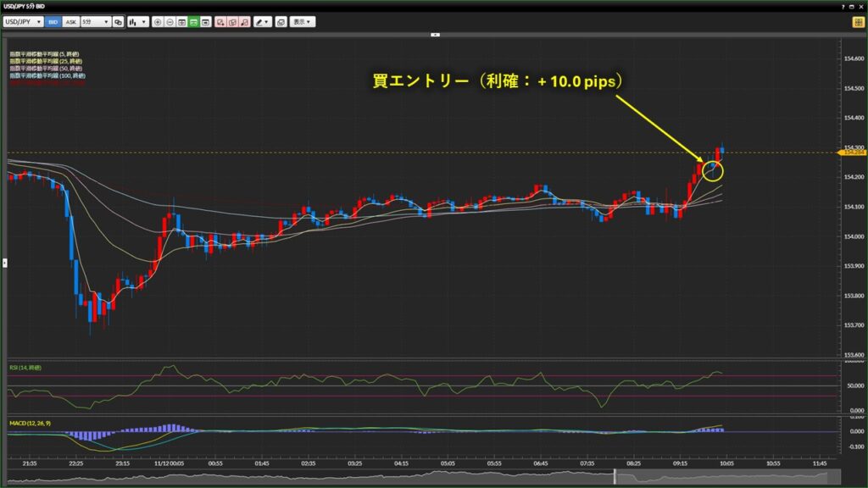Click the MACD (12, 26, 9) label
The image size is (868, 488).
(28, 421)
